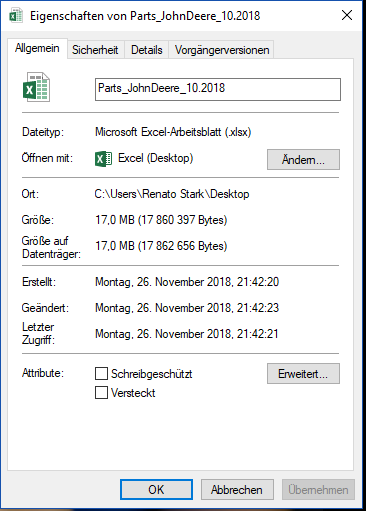The height and width of the screenshot is (511, 366).
Task: Click the file name input field
Action: 218,89
